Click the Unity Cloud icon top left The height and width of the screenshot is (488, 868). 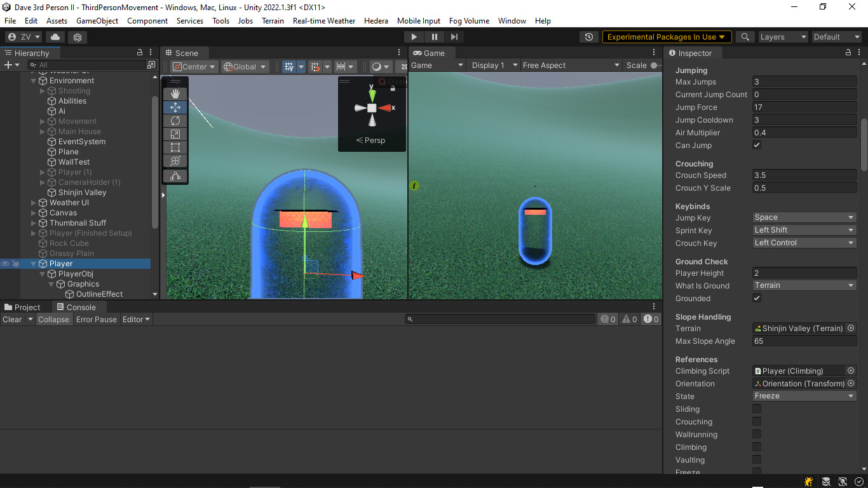54,37
